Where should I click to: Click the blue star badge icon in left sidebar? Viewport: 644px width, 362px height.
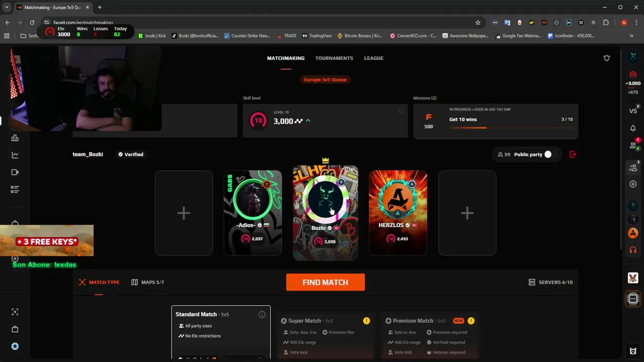pyautogui.click(x=15, y=346)
